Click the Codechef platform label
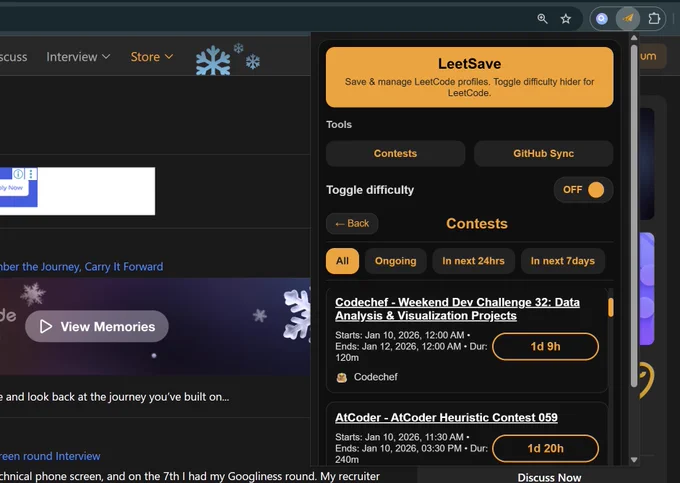 pyautogui.click(x=376, y=377)
